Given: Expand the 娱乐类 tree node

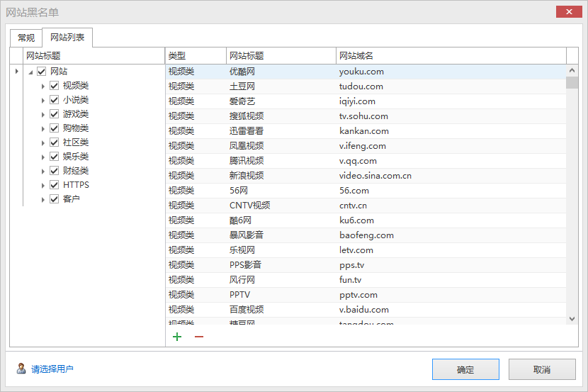Looking at the screenshot, I should pyautogui.click(x=43, y=157).
